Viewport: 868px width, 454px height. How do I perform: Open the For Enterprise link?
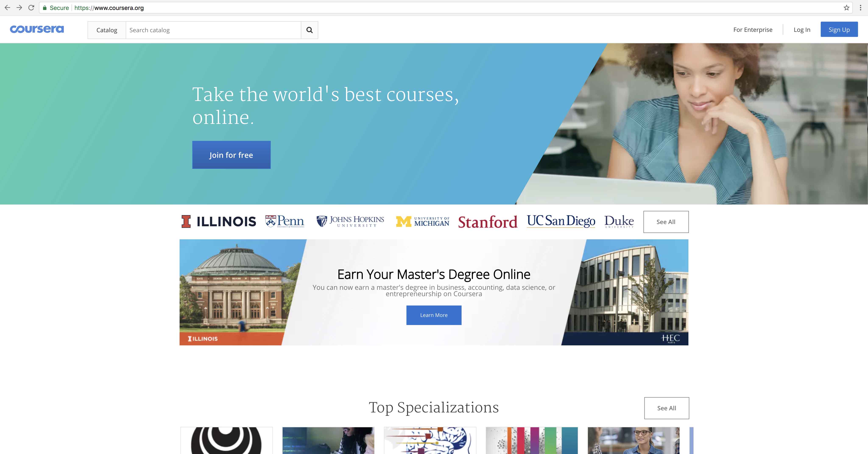[x=752, y=30]
